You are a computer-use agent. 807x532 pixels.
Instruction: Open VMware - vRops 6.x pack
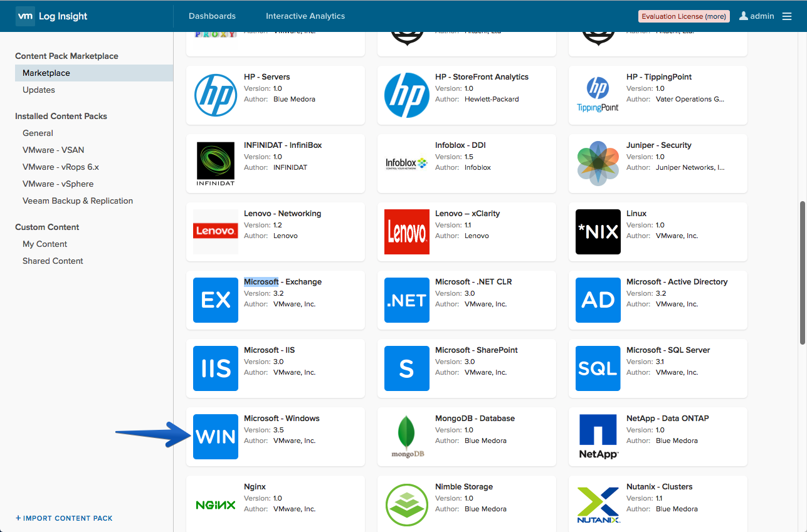(x=61, y=167)
